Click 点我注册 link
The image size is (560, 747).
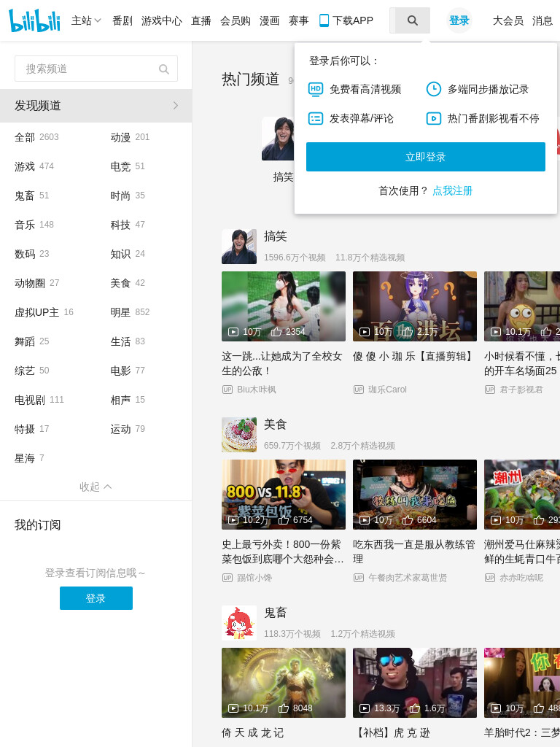[x=452, y=190]
